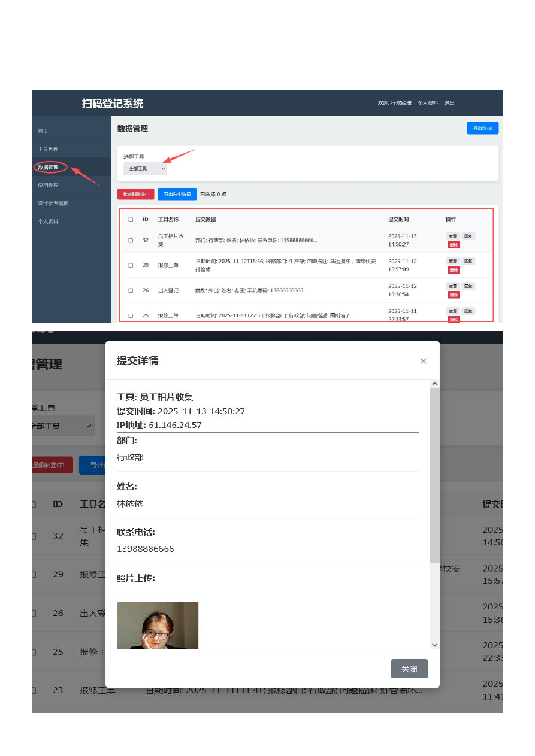The height and width of the screenshot is (756, 535).
Task: Click the 导出选中数据 export button
Action: coord(177,193)
